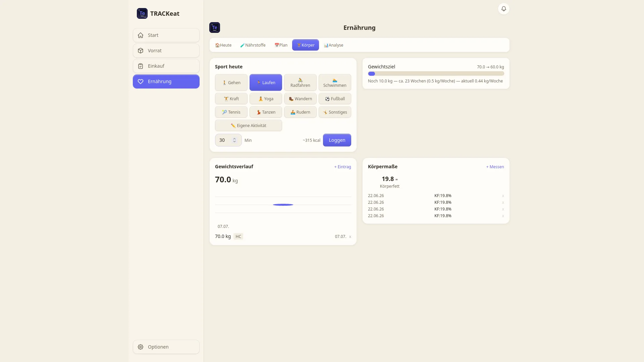Pick the Schwimmen activity
The height and width of the screenshot is (362, 644).
pyautogui.click(x=335, y=82)
